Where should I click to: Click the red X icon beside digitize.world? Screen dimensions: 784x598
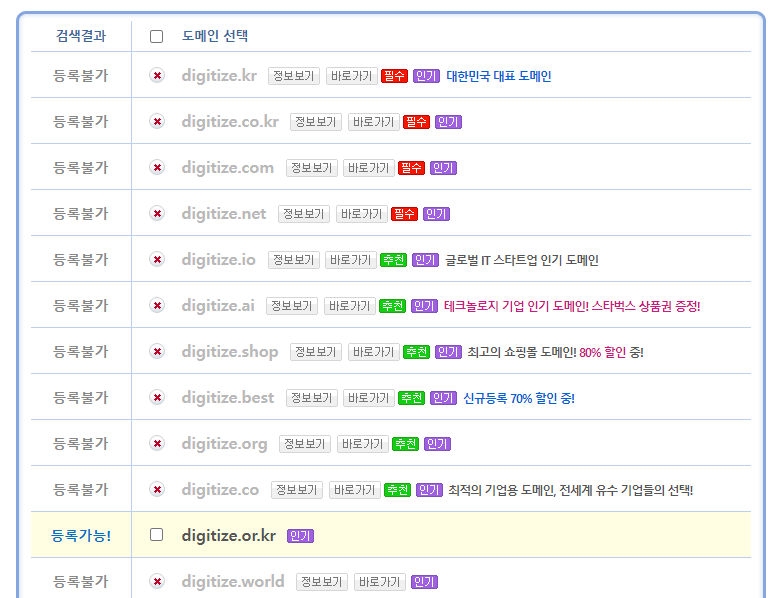click(157, 582)
